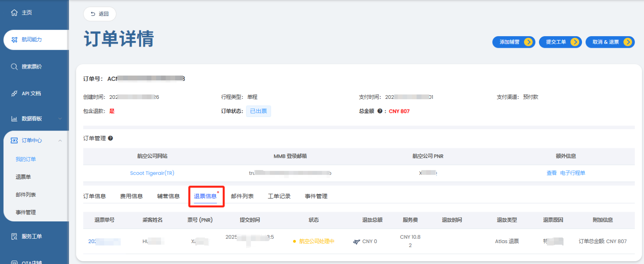Click the 取消 & 退票 button
The width and height of the screenshot is (644, 264).
coord(610,42)
